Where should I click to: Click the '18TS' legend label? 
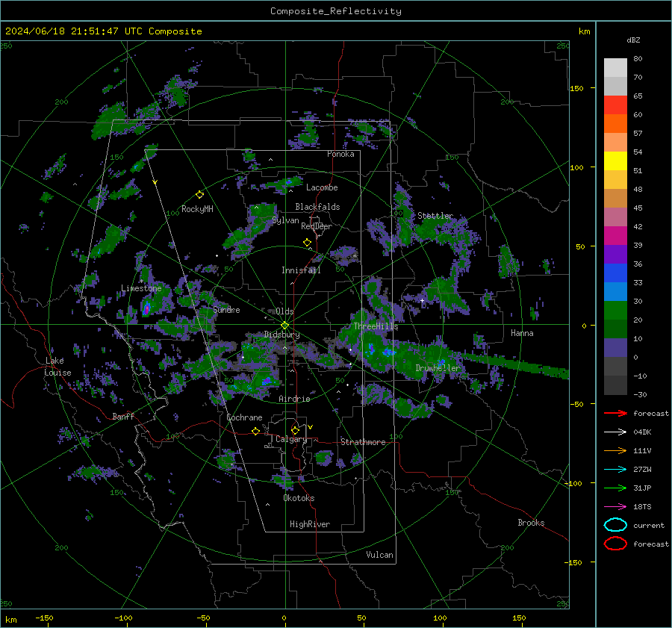click(642, 507)
